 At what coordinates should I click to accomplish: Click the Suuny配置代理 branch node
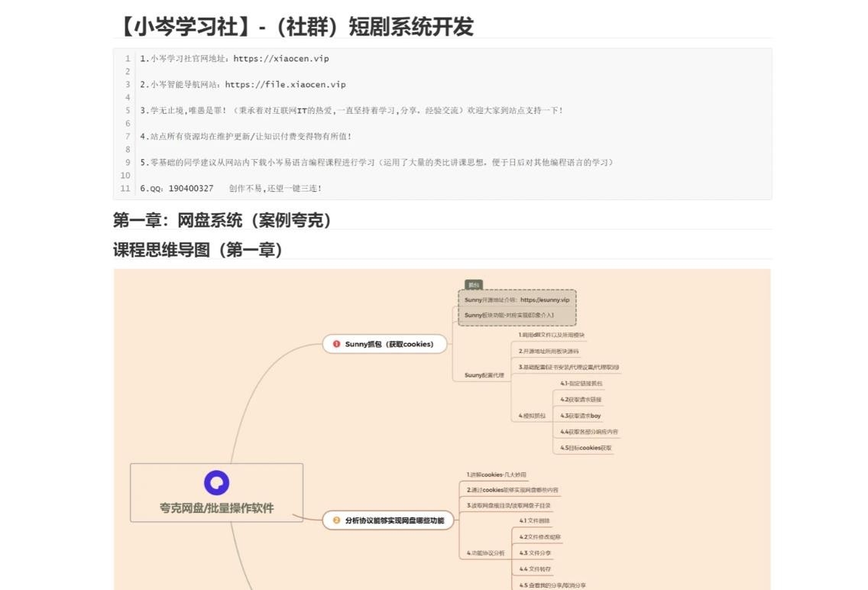pos(484,375)
